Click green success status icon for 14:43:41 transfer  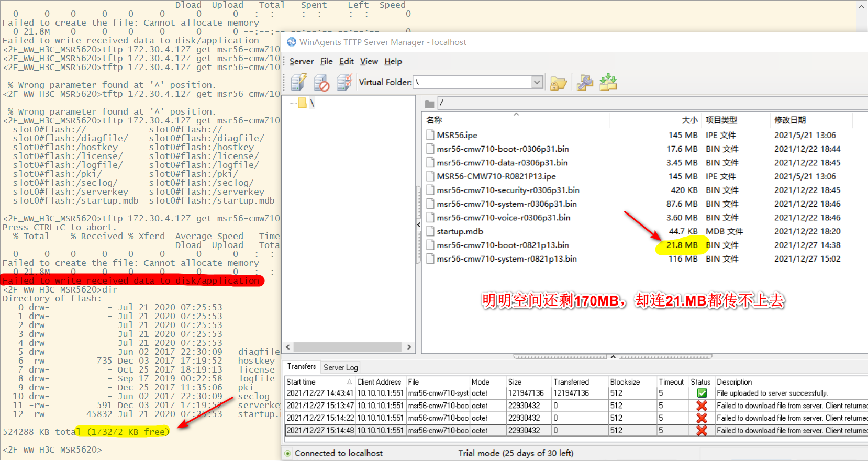(702, 393)
